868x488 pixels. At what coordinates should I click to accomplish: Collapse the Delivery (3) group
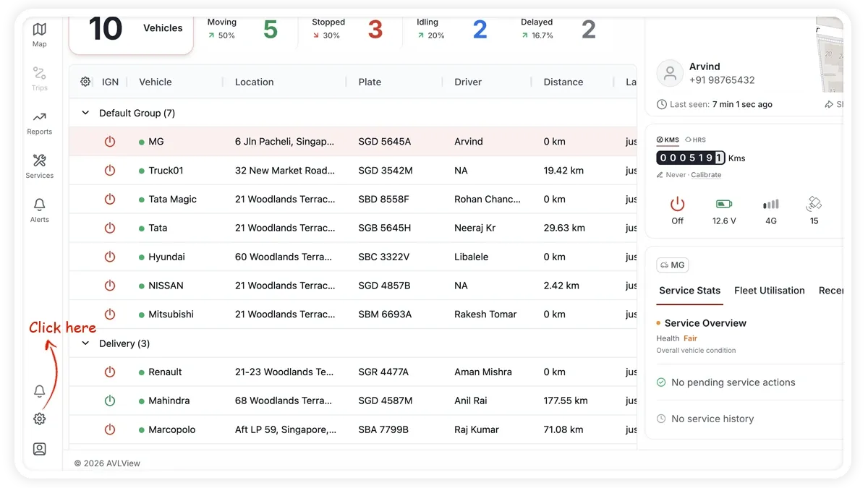point(85,343)
